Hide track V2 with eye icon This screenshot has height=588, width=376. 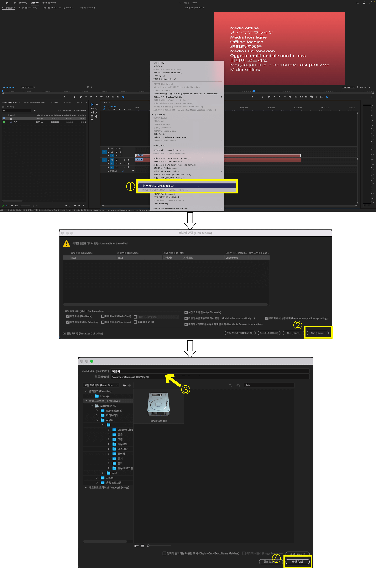120,152
